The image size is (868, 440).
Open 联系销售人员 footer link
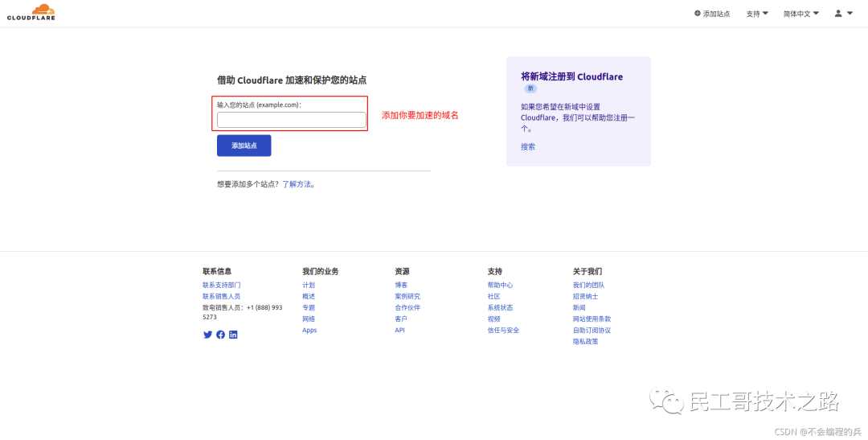221,296
